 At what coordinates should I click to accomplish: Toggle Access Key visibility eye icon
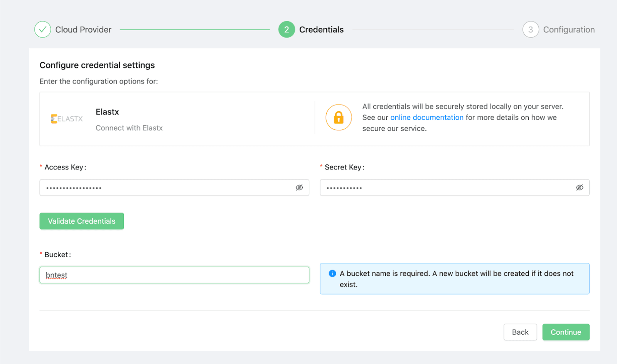coord(299,188)
